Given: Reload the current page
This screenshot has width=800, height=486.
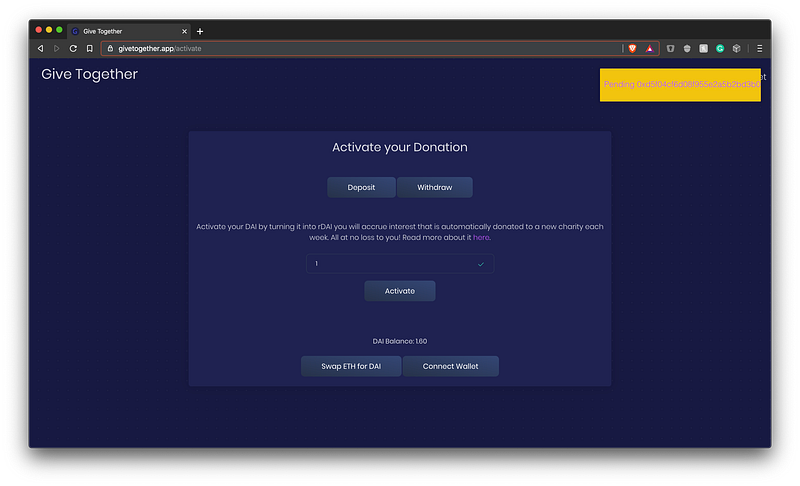Looking at the screenshot, I should click(73, 48).
